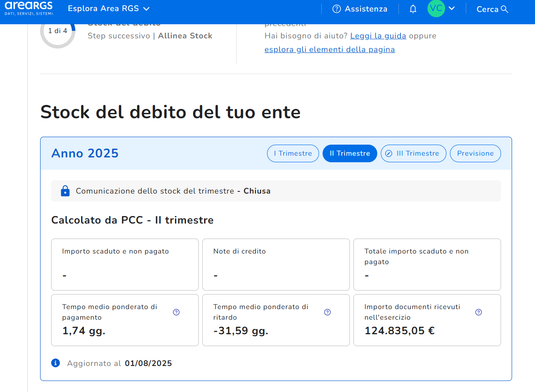Open the notifications bell

[413, 9]
